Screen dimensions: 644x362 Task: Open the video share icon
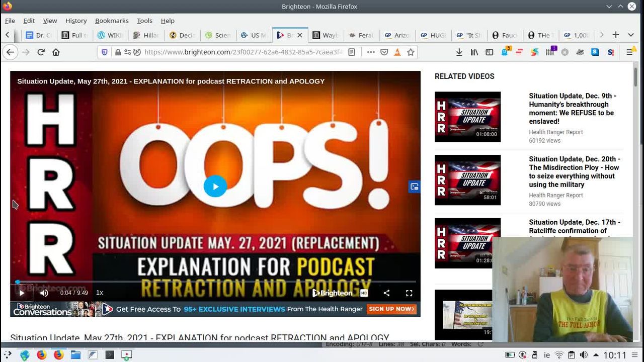(x=386, y=293)
